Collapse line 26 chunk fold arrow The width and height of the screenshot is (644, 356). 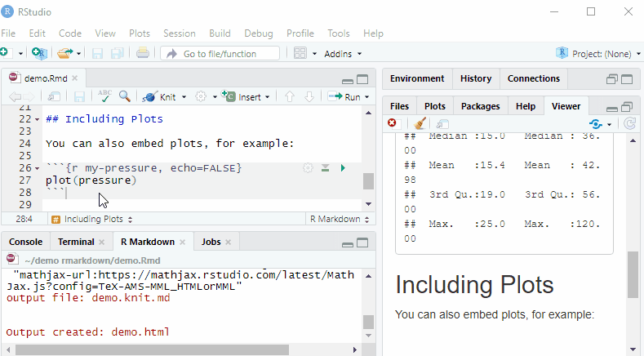[x=37, y=168]
